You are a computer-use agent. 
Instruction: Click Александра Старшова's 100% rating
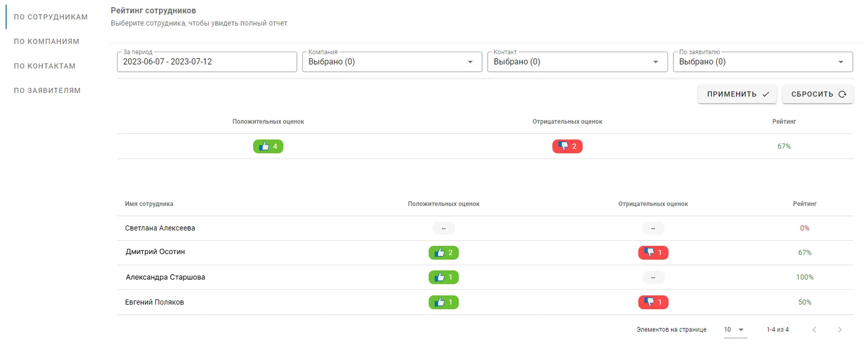pos(805,277)
